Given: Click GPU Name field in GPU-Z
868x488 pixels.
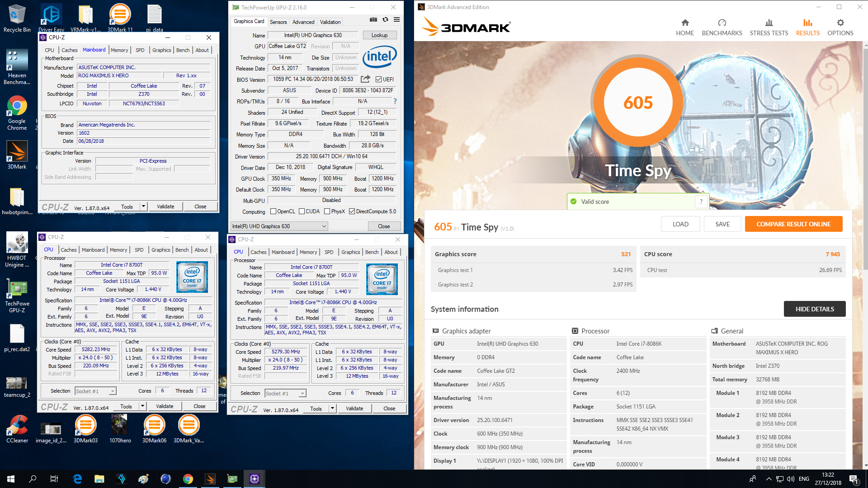Looking at the screenshot, I should [x=313, y=35].
